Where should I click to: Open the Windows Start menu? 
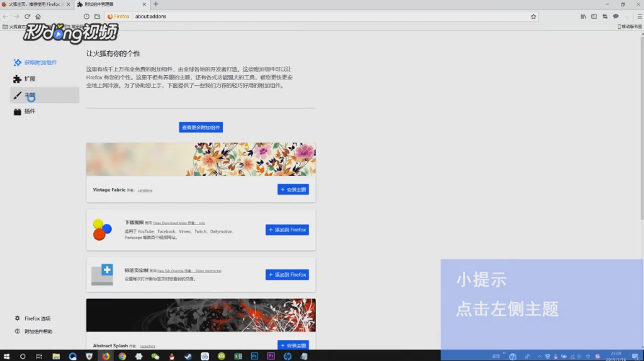[6, 356]
